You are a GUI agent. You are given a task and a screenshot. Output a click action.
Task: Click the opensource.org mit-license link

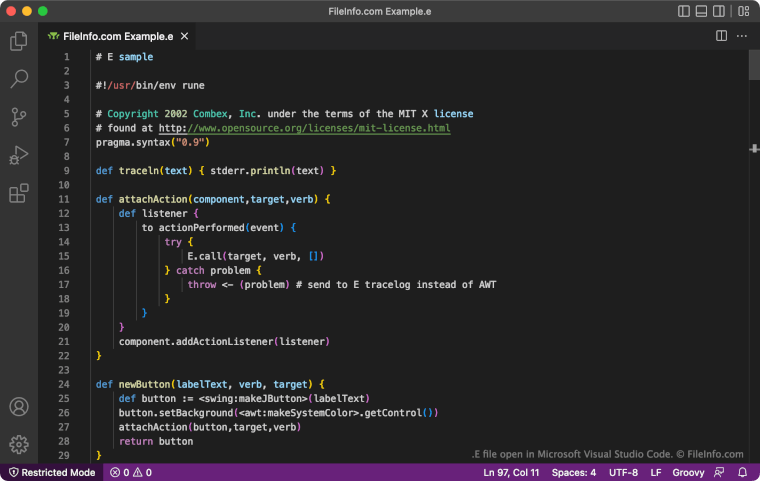click(304, 128)
